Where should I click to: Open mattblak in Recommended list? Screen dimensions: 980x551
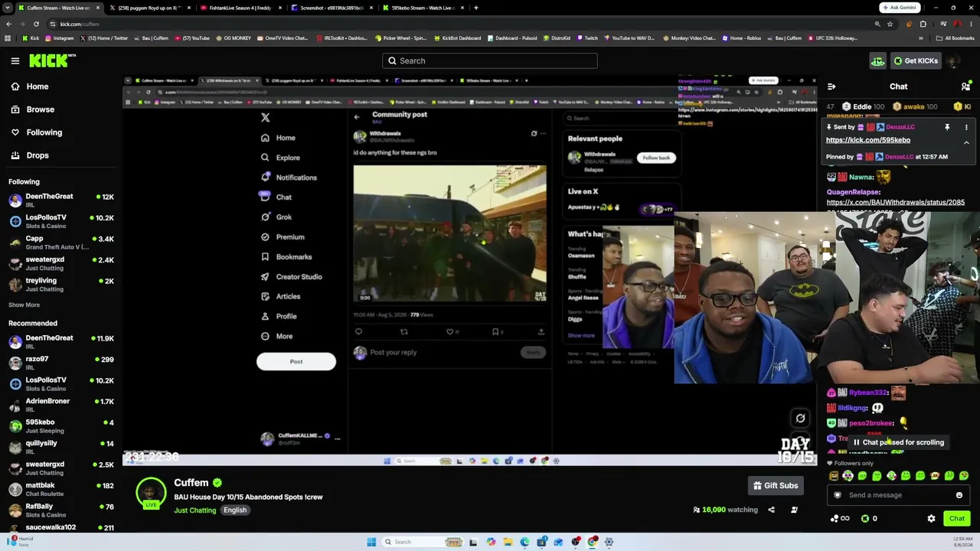61,489
